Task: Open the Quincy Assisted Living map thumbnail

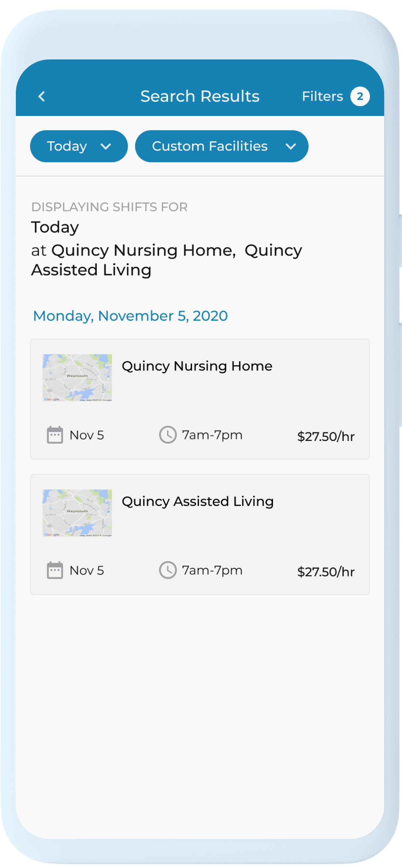Action: (x=77, y=513)
